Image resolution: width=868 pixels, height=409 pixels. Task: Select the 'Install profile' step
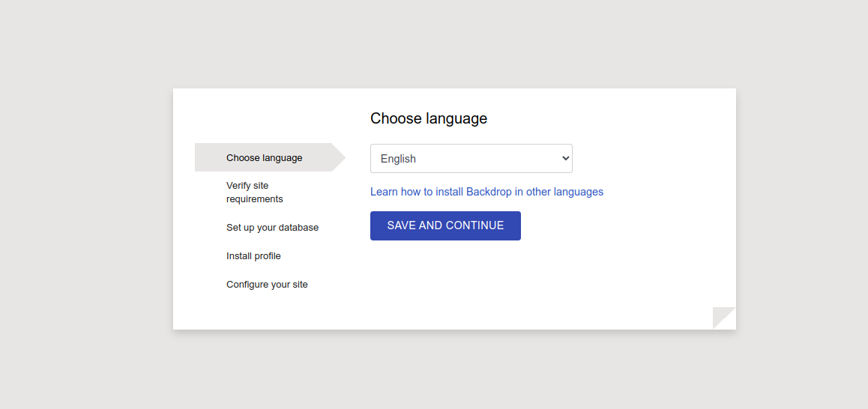(x=253, y=256)
